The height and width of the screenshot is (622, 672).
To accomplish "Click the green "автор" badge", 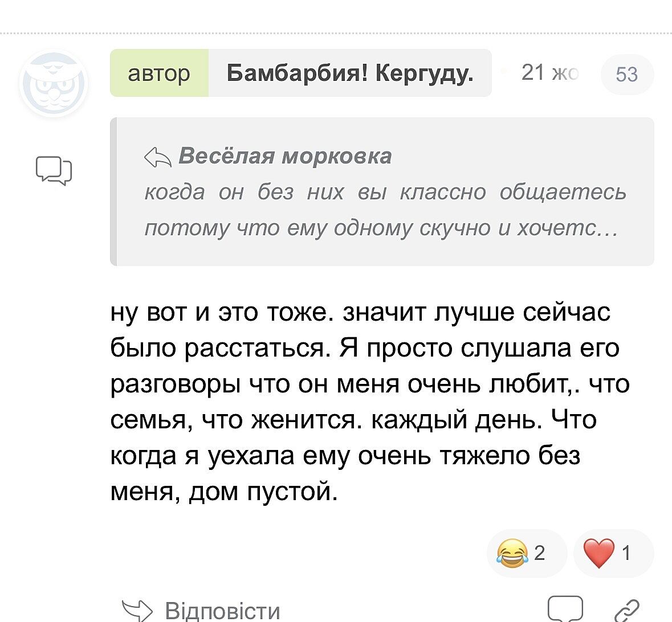I will tap(159, 73).
